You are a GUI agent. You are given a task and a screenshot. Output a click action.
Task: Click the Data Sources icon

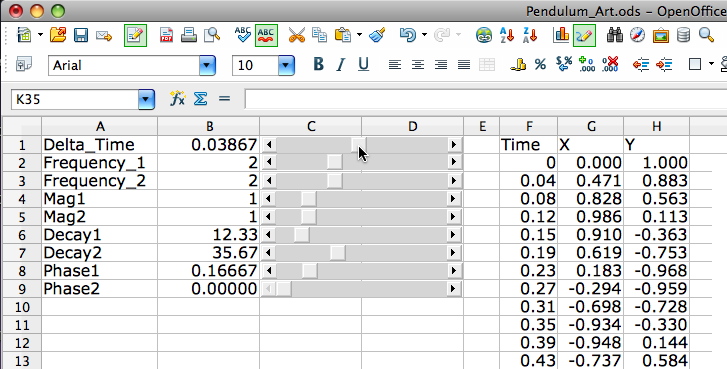point(683,35)
